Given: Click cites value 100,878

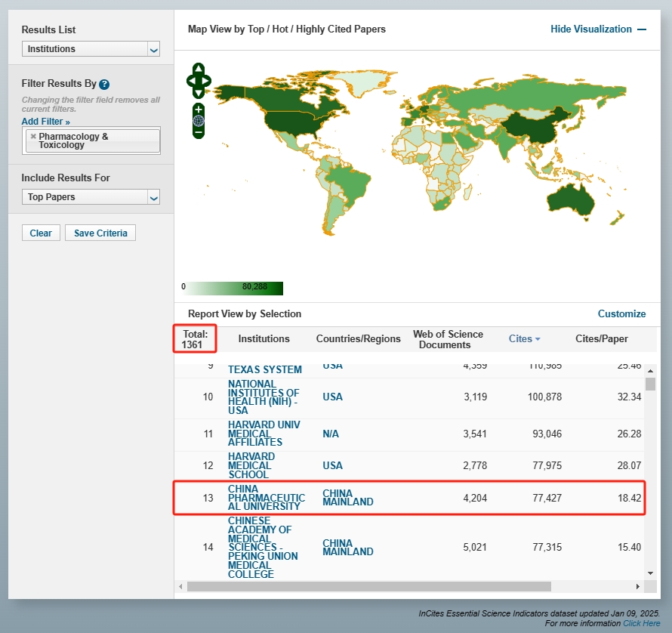Looking at the screenshot, I should 544,397.
